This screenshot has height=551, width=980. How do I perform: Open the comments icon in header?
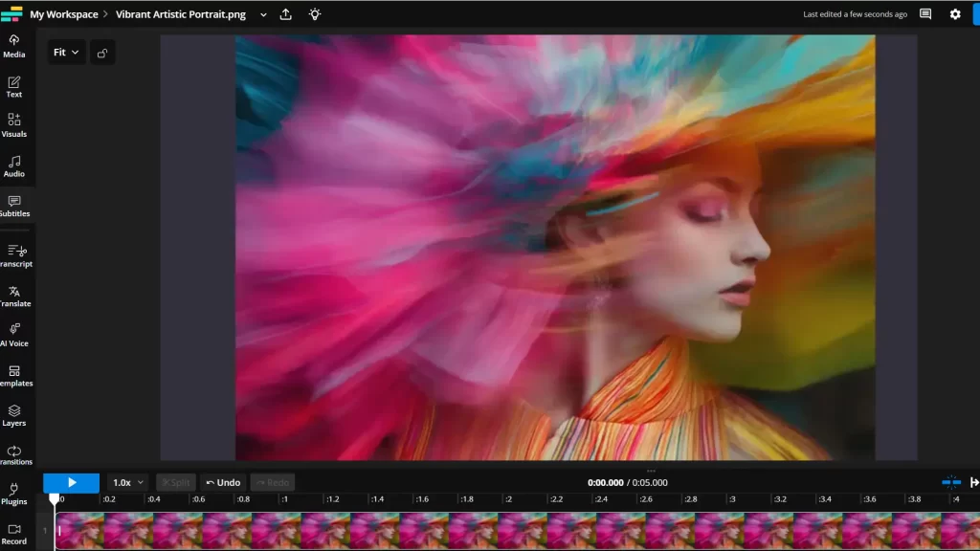click(925, 14)
